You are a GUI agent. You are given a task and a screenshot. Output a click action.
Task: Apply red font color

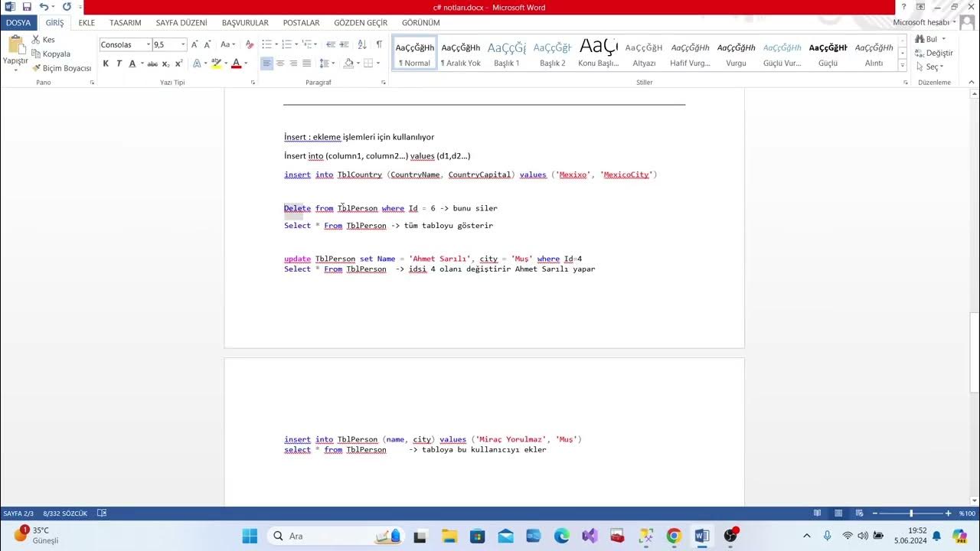tap(236, 64)
